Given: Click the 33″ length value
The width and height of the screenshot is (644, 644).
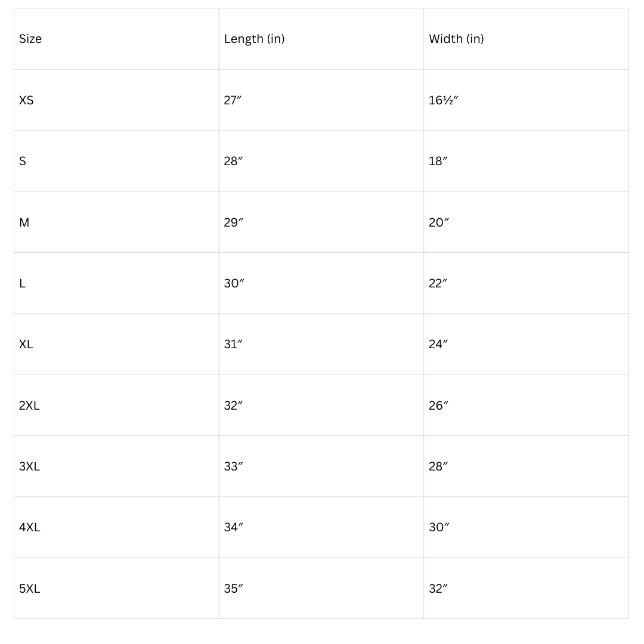Looking at the screenshot, I should [x=234, y=467].
